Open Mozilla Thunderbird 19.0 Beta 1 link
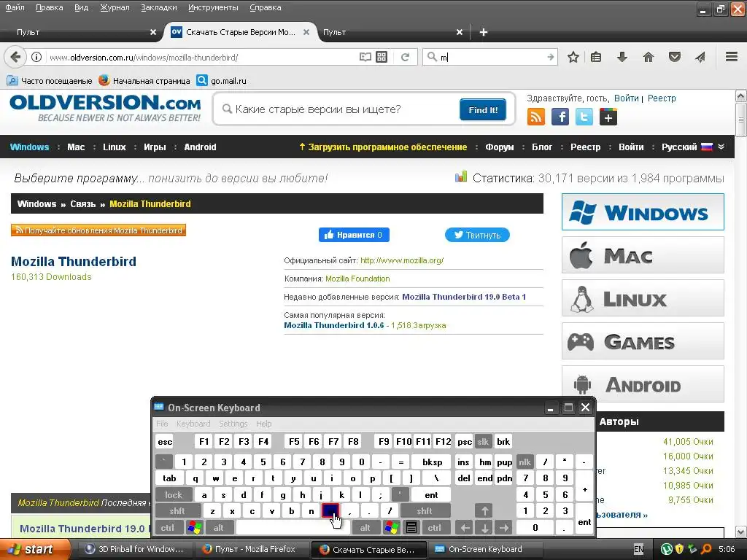Image resolution: width=747 pixels, height=560 pixels. pyautogui.click(x=464, y=297)
